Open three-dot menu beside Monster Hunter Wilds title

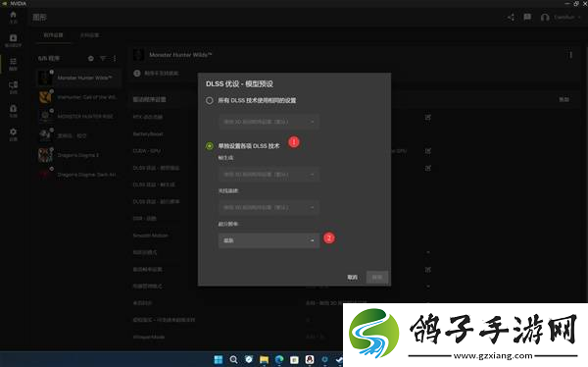click(x=570, y=55)
